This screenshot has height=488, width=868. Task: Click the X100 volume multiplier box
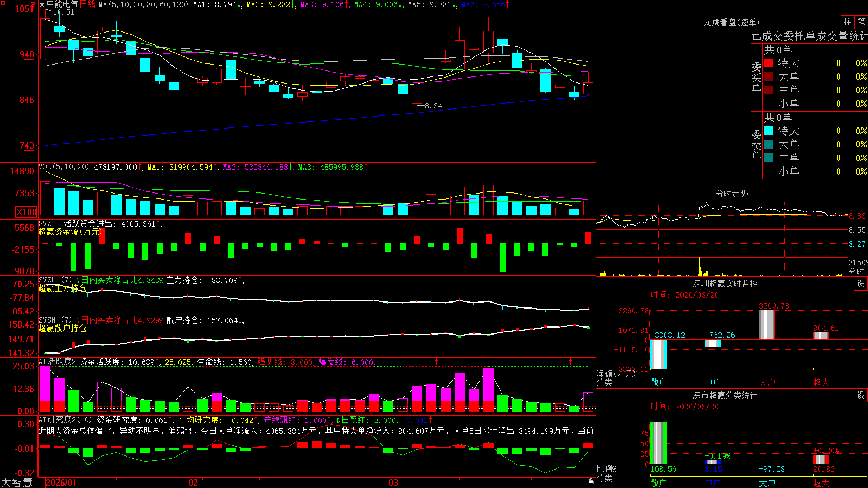point(26,212)
